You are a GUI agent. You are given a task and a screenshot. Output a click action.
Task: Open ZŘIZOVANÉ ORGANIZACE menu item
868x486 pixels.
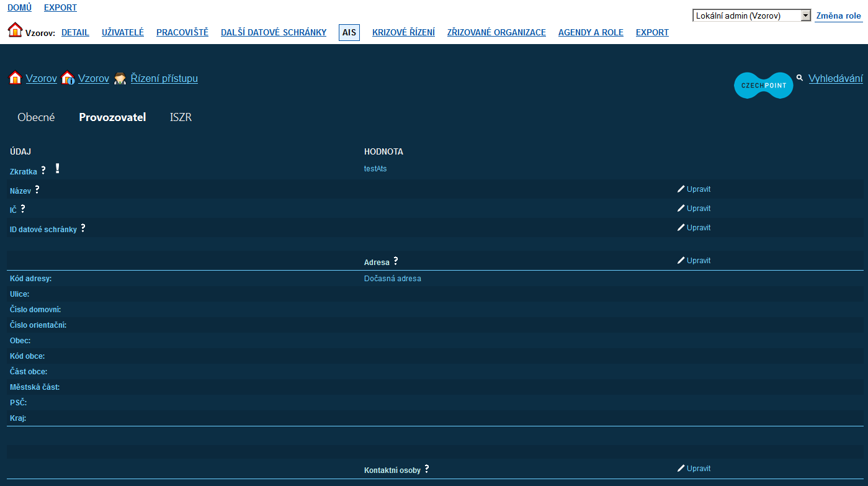(496, 32)
